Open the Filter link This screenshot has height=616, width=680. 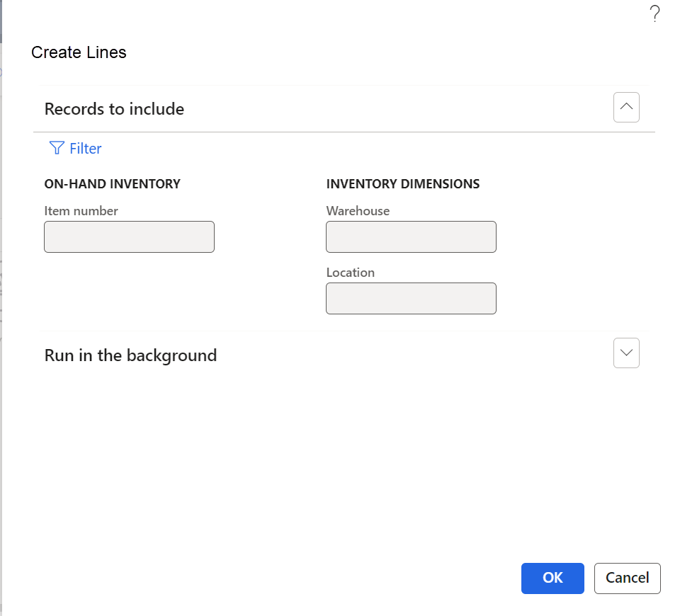click(x=86, y=148)
